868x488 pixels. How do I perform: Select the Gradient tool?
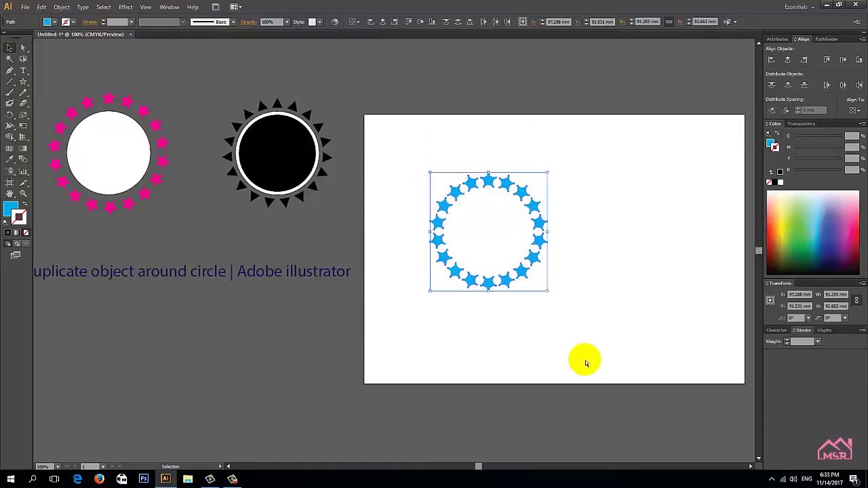click(x=23, y=148)
